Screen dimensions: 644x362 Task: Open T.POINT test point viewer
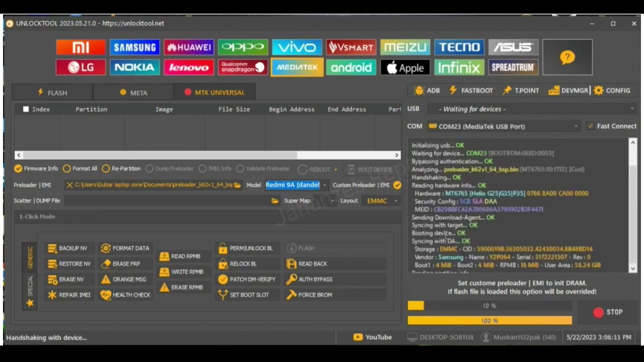[x=521, y=90]
